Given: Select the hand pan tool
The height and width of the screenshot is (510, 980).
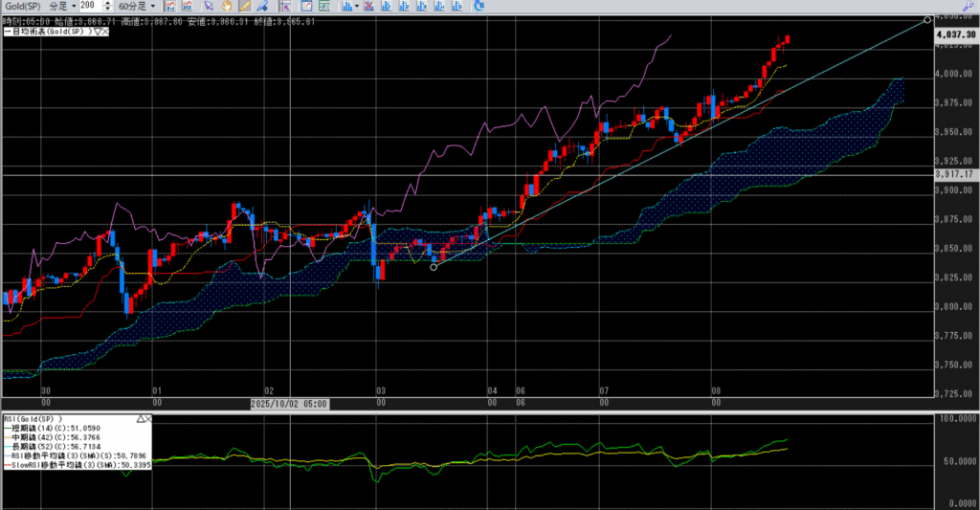Looking at the screenshot, I should [x=226, y=6].
